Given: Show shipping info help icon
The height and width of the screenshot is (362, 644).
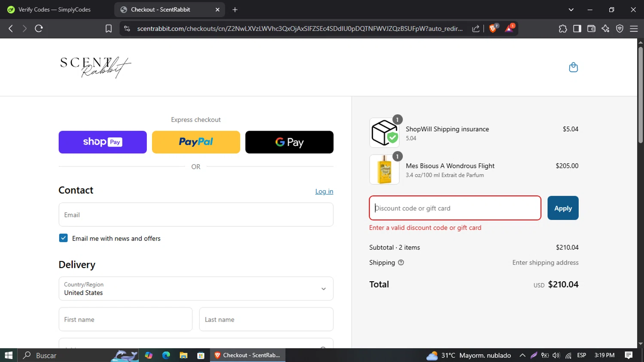Looking at the screenshot, I should (401, 262).
